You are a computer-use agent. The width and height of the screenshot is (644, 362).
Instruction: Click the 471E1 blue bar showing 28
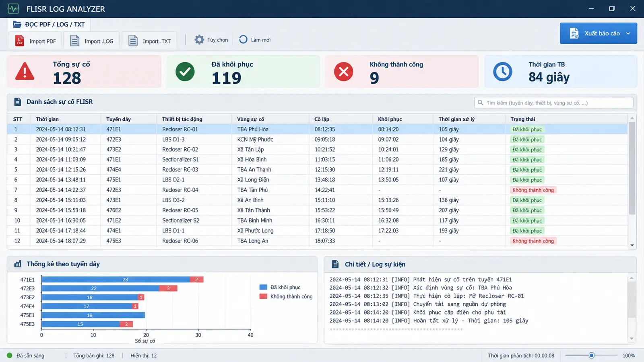point(116,279)
